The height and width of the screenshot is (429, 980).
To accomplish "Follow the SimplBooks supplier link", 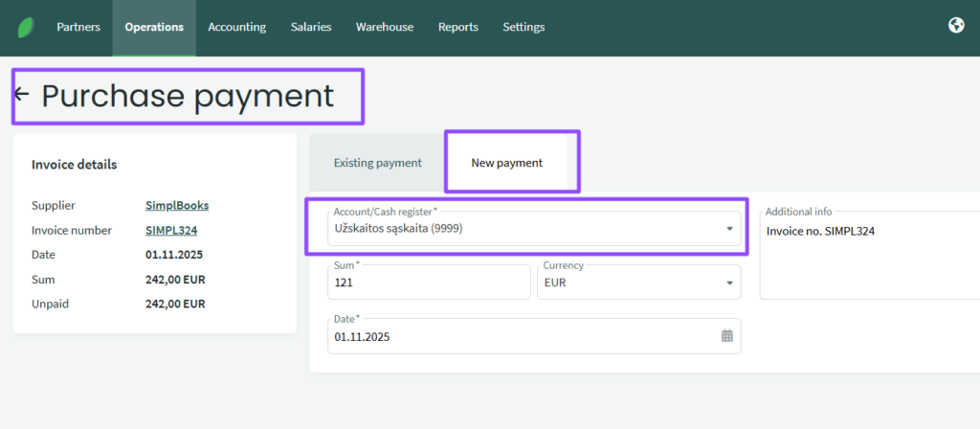I will (177, 205).
